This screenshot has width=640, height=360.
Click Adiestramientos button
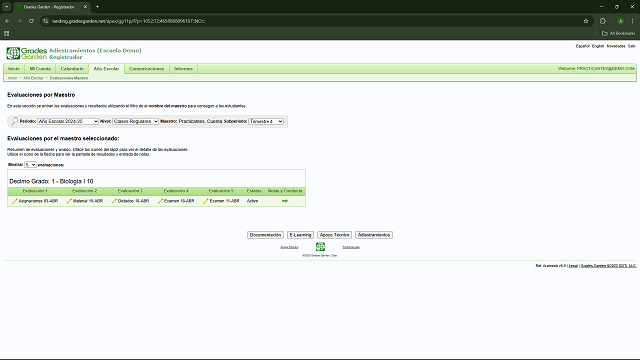click(374, 235)
